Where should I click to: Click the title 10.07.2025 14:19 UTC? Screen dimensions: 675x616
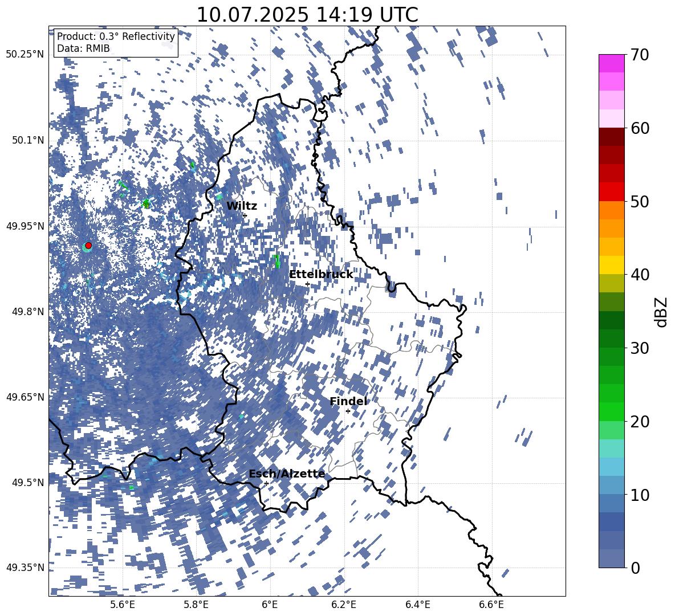307,15
